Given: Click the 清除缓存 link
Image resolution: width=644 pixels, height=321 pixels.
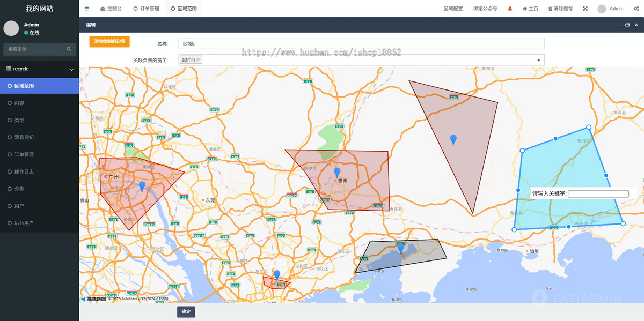Looking at the screenshot, I should (560, 9).
